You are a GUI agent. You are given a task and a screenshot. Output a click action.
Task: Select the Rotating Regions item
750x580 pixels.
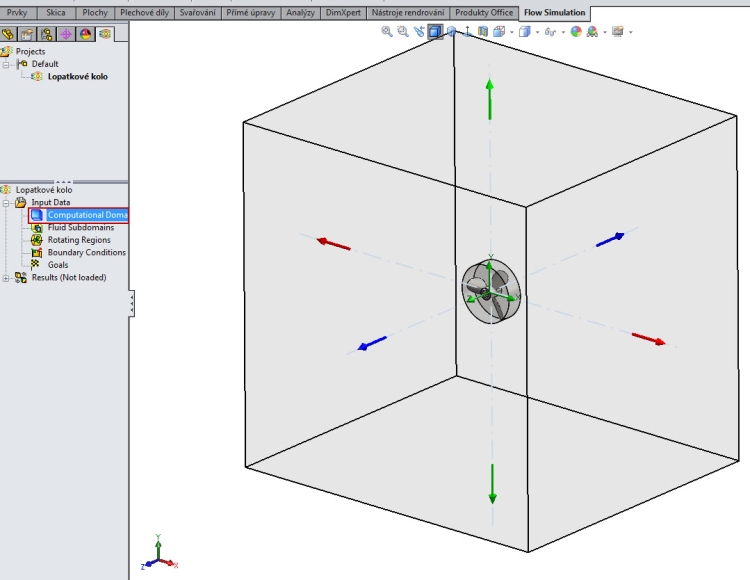click(x=79, y=240)
